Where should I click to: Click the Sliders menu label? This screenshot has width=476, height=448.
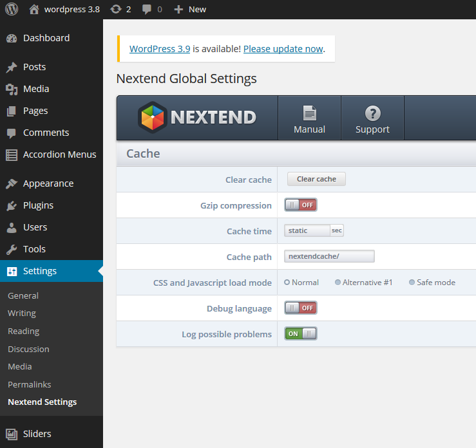pos(37,434)
